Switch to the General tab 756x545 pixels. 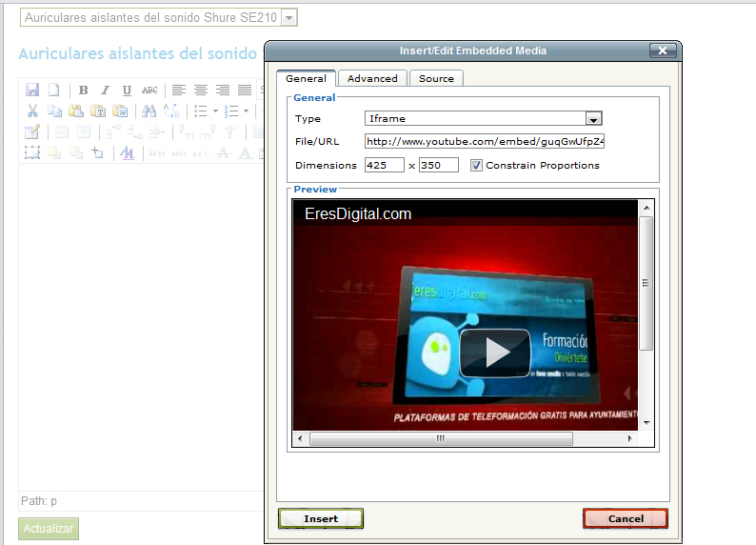click(306, 79)
